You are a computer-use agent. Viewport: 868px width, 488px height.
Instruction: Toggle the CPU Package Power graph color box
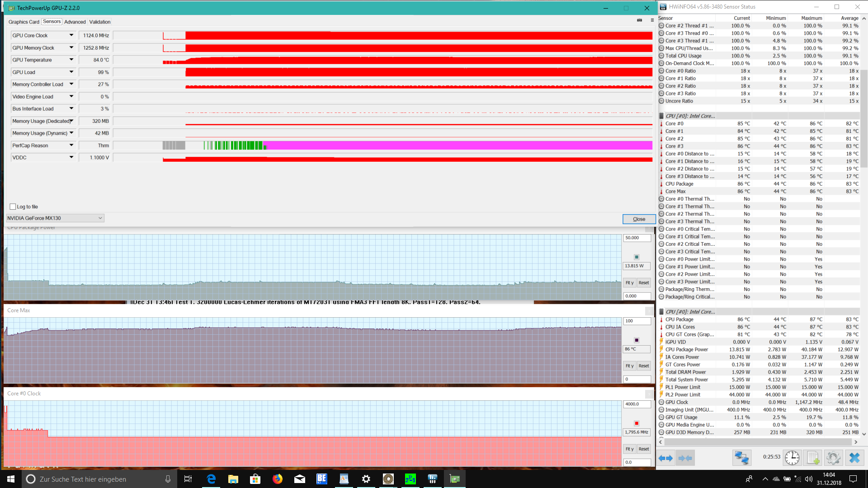pos(637,257)
